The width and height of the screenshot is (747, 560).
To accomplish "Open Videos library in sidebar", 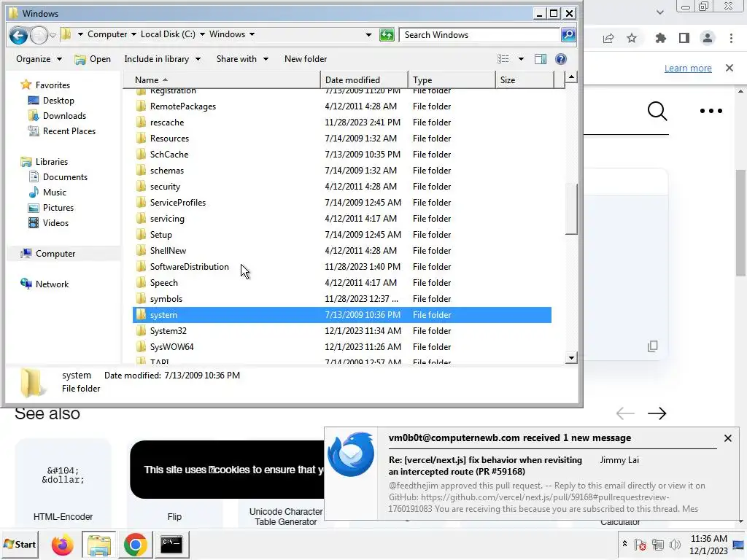I will click(x=55, y=223).
